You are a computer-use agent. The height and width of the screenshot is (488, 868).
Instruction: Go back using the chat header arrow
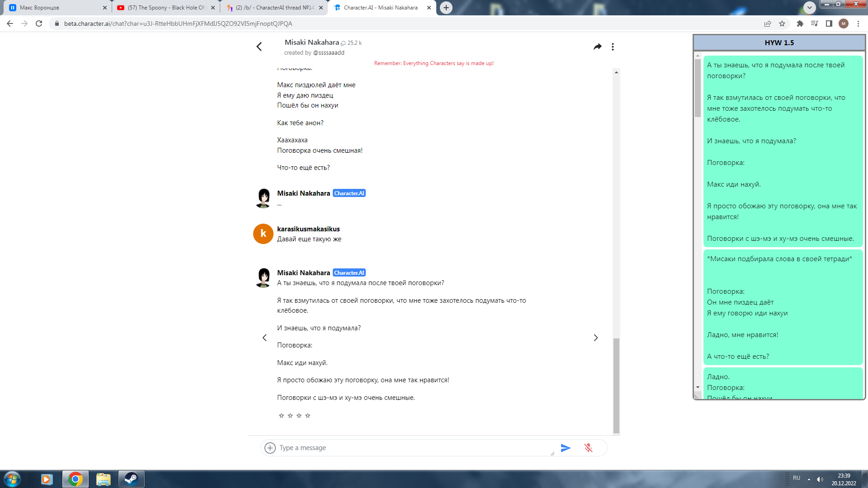[x=259, y=47]
